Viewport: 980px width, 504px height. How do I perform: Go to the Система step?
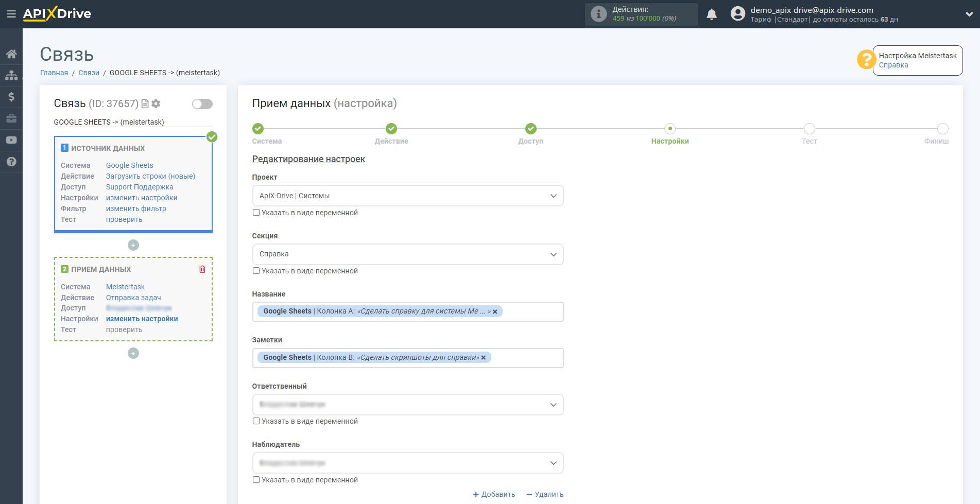[x=258, y=129]
